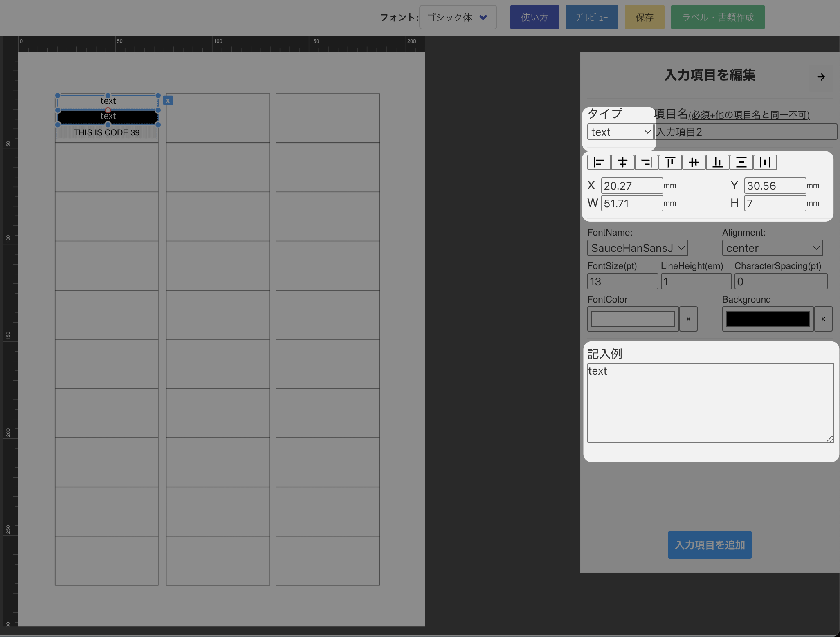Click the distribute horizontally icon
Viewport: 840px width, 637px height.
(765, 162)
